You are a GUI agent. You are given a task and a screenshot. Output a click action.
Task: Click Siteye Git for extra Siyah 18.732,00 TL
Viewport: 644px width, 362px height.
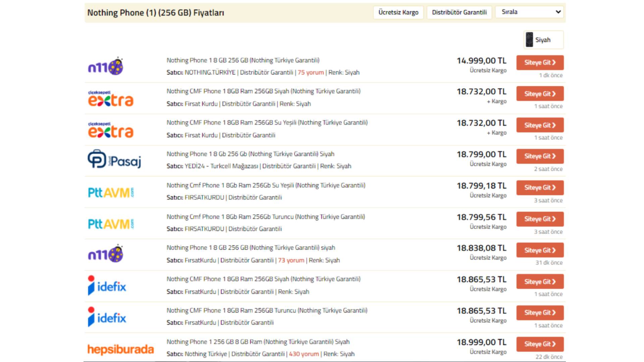point(540,94)
